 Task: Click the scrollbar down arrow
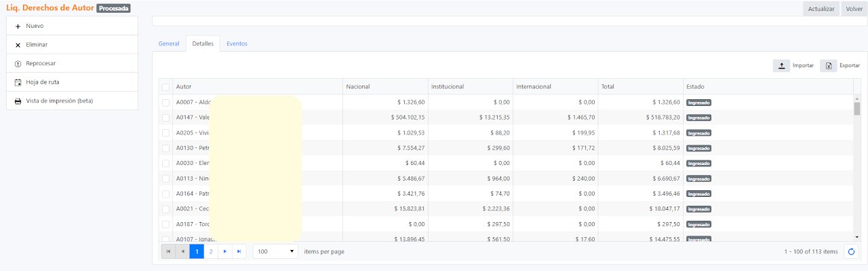856,236
